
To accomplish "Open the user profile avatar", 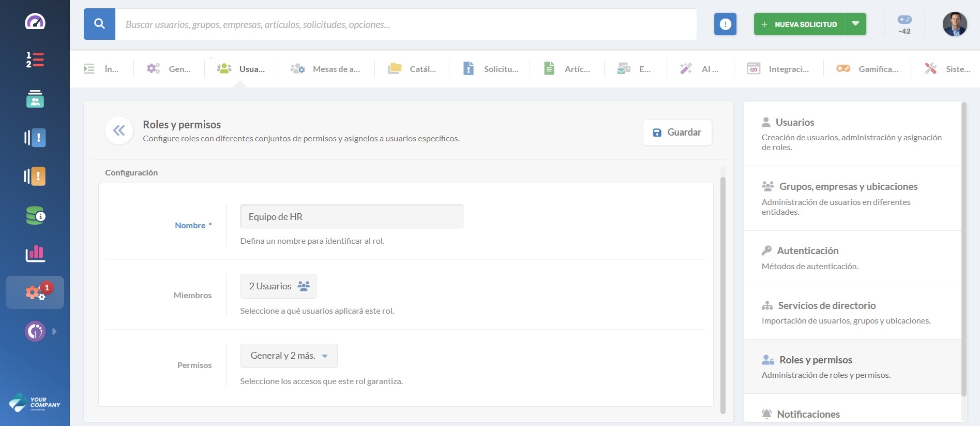I will 955,24.
